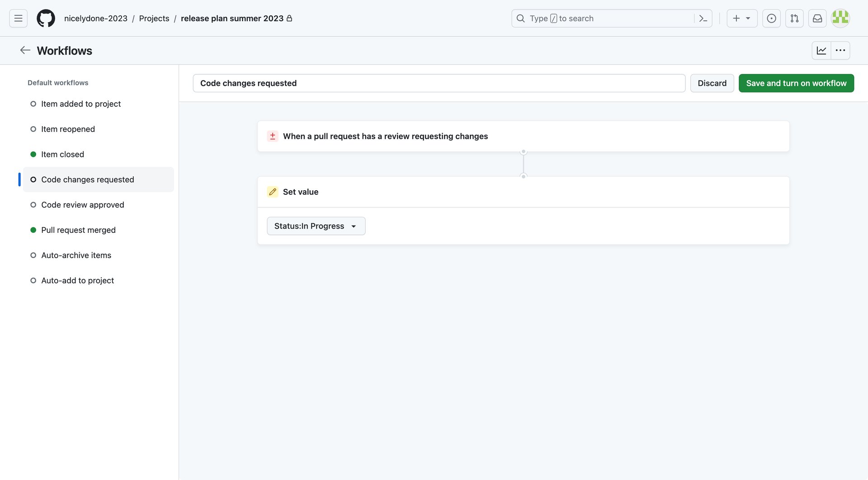
Task: Click your profile avatar picture
Action: pyautogui.click(x=840, y=18)
